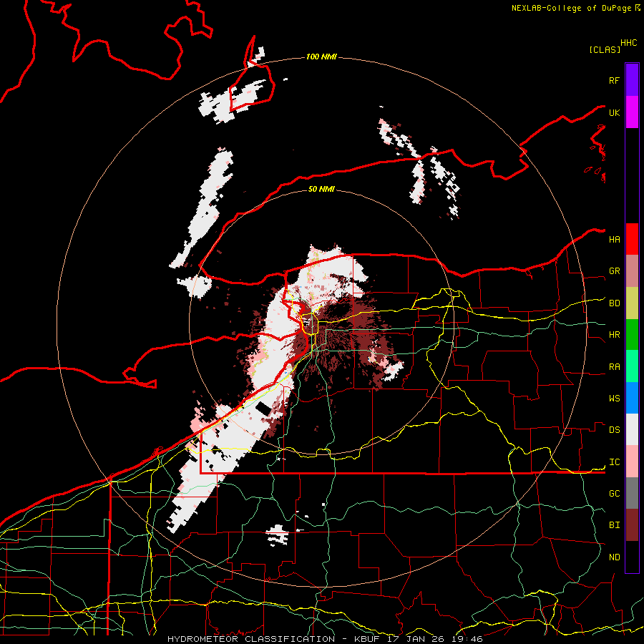644x644 pixels.
Task: Click the RF legend label
Action: 614,80
